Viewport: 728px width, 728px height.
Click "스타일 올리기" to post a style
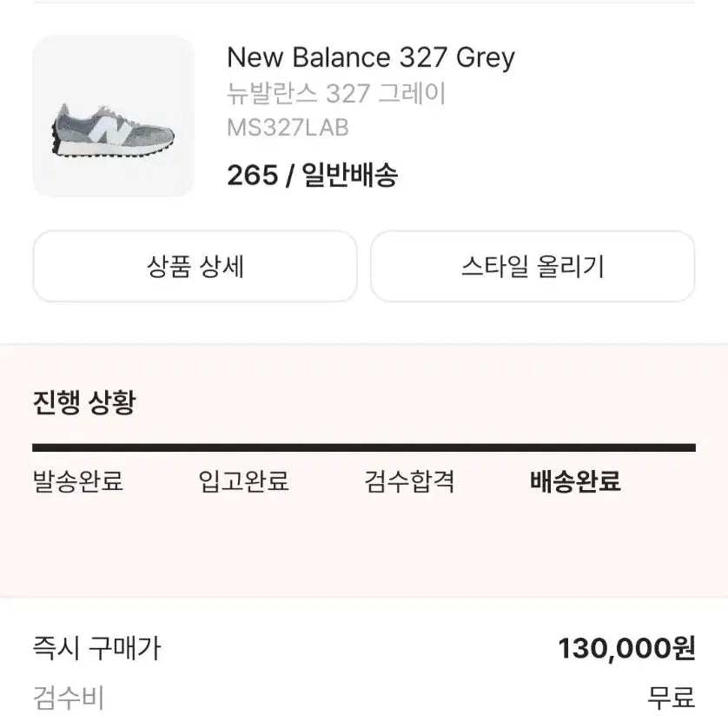pos(534,267)
